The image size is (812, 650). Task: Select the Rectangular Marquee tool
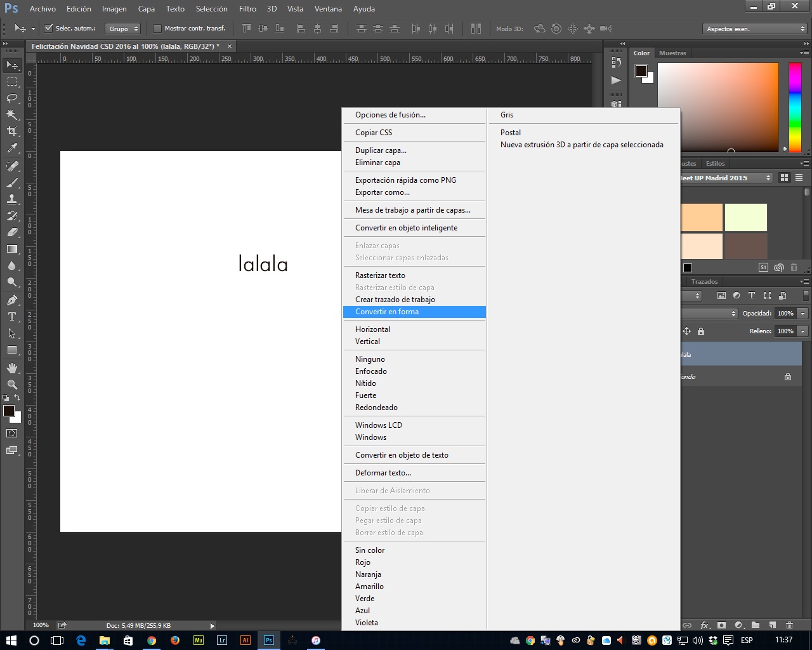coord(12,82)
